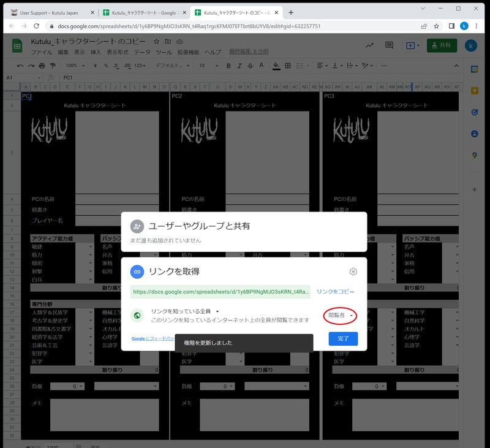Click the add people icon in share dialog
The image size is (490, 448).
pyautogui.click(x=137, y=226)
